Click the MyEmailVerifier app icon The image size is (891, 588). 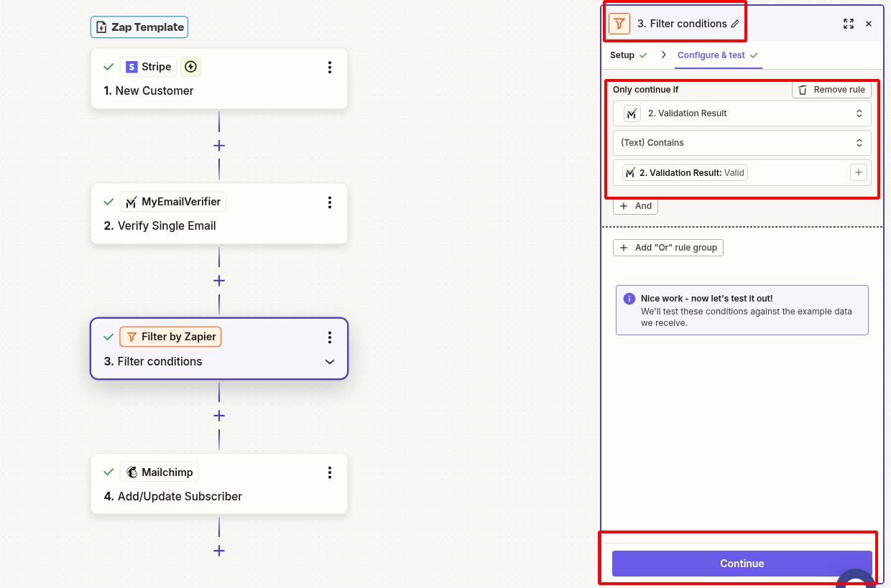[x=130, y=202]
